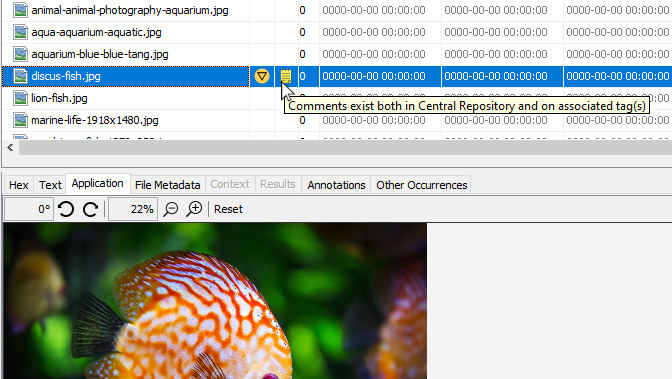The height and width of the screenshot is (379, 672).
Task: Rotate image clockwise
Action: (90, 209)
